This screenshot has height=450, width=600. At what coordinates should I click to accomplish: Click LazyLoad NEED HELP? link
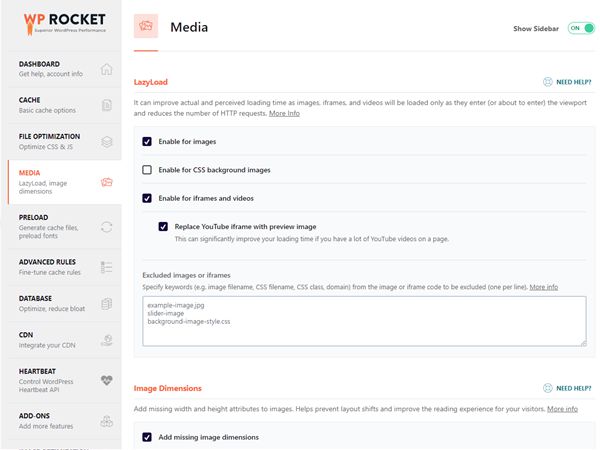573,82
